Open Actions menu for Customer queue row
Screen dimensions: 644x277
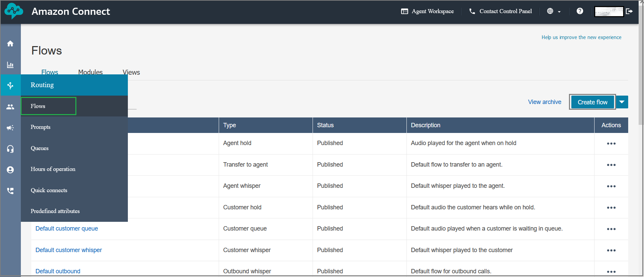pos(611,229)
